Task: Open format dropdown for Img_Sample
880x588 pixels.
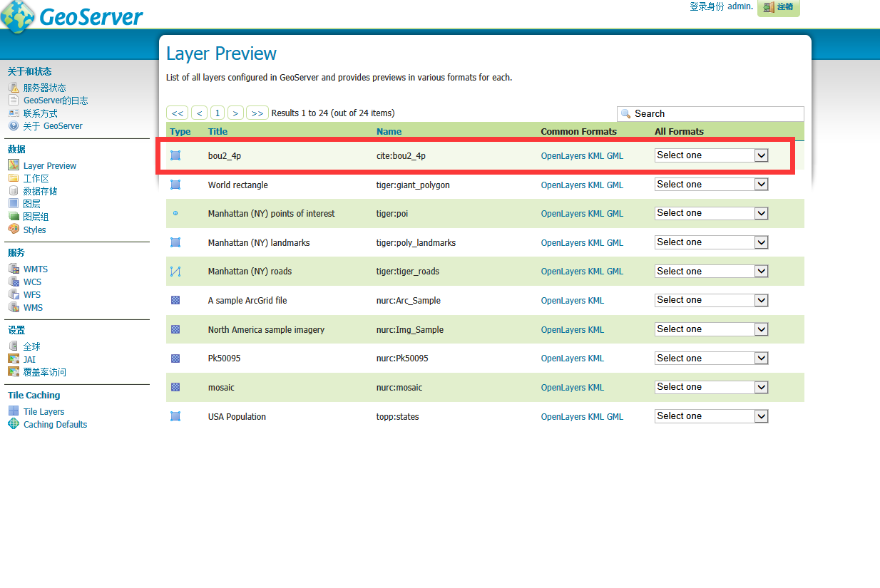Action: 711,329
